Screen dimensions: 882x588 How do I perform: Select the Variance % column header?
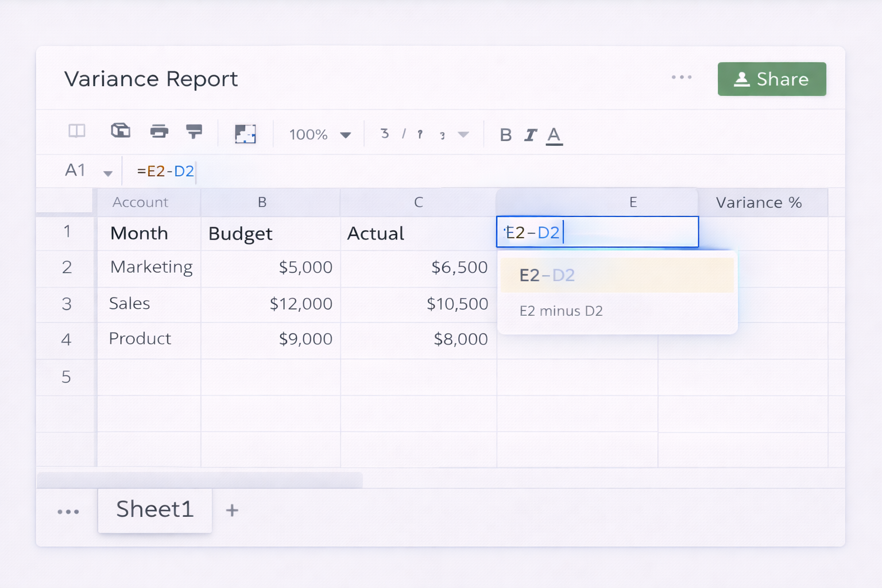763,202
